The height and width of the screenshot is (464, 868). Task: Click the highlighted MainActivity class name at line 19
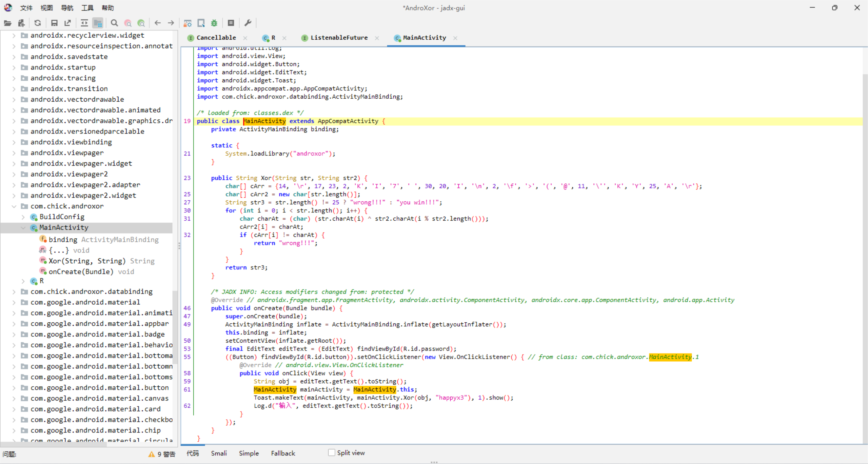(x=264, y=121)
